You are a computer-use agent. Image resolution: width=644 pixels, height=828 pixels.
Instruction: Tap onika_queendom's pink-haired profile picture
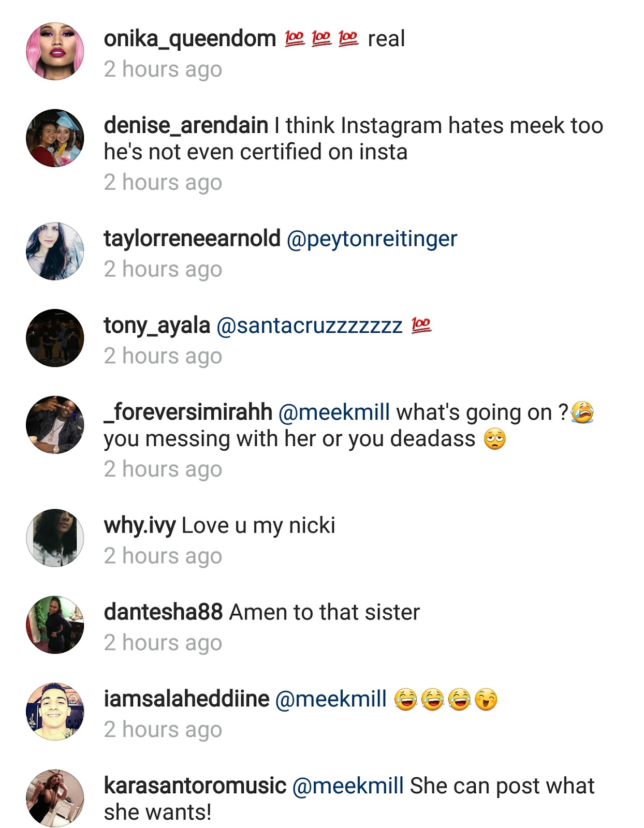[x=55, y=51]
